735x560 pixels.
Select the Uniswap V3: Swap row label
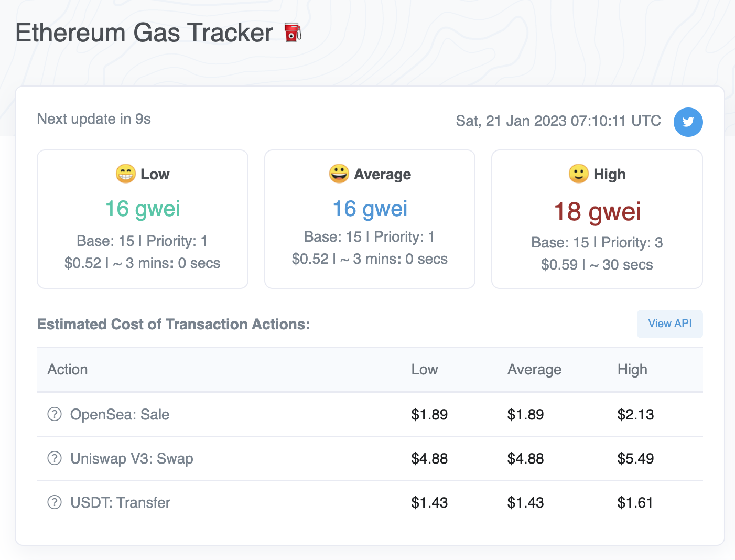(132, 459)
